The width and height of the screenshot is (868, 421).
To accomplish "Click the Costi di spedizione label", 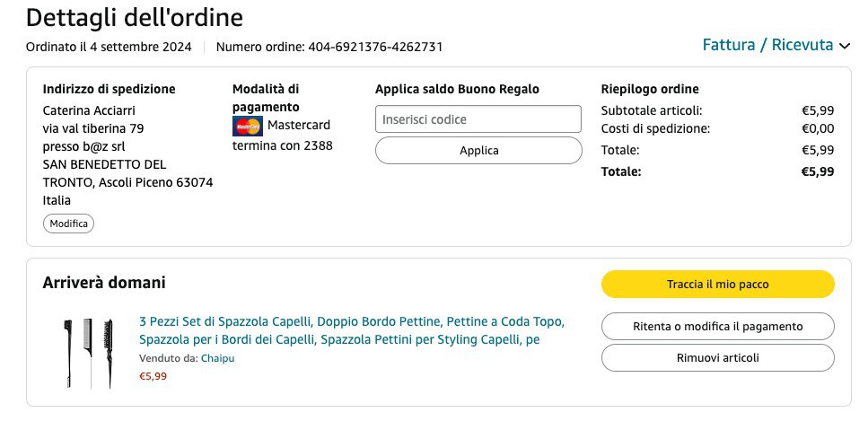I will click(x=655, y=128).
